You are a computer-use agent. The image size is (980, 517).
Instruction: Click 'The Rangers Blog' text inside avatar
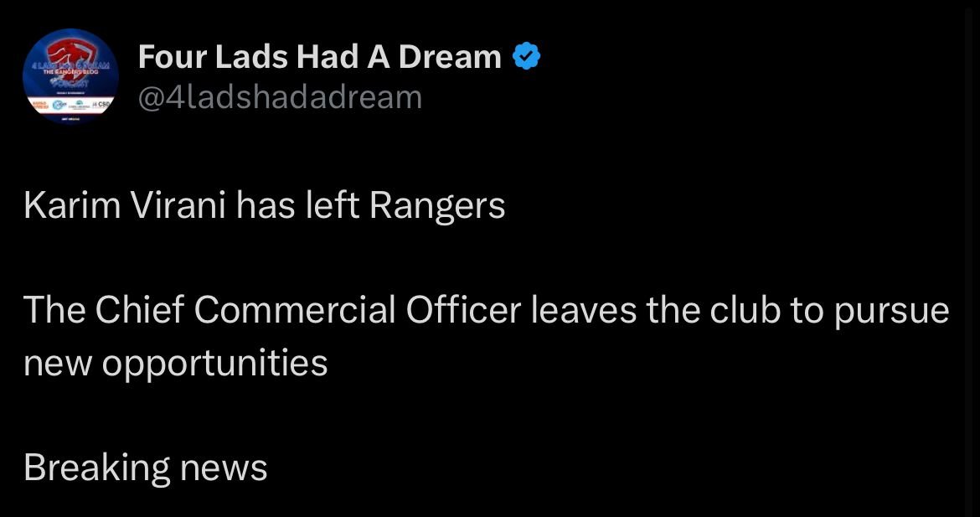(70, 72)
